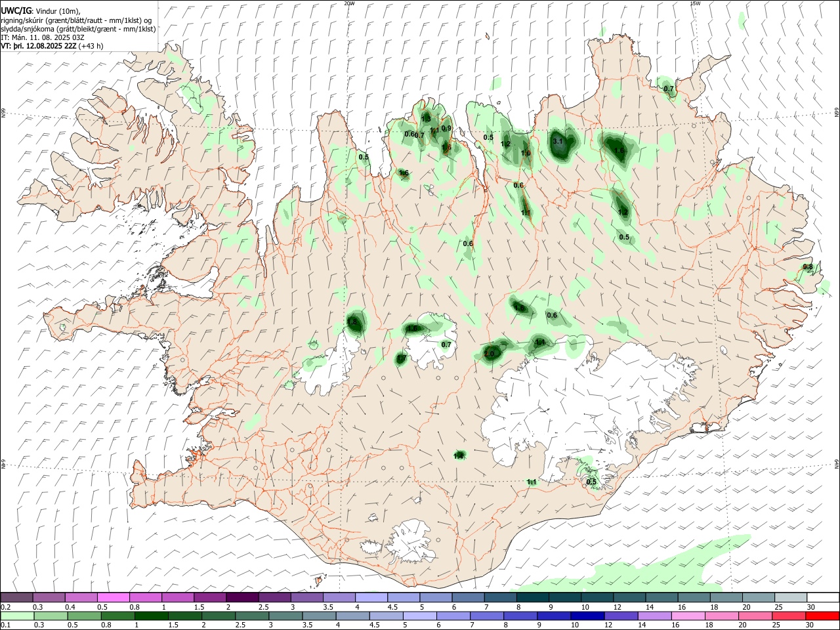Select the 'rigning/skúrir' legend description line
The height and width of the screenshot is (630, 840).
coord(76,20)
